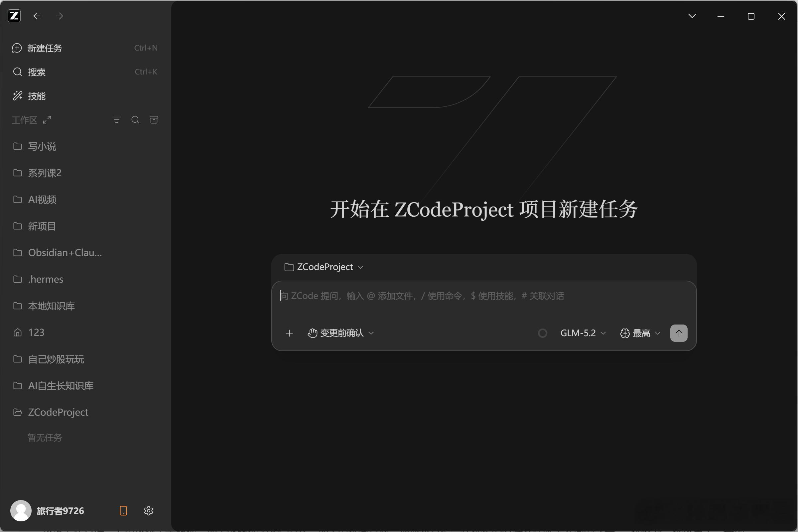Select the AI视频 workspace

pos(85,199)
